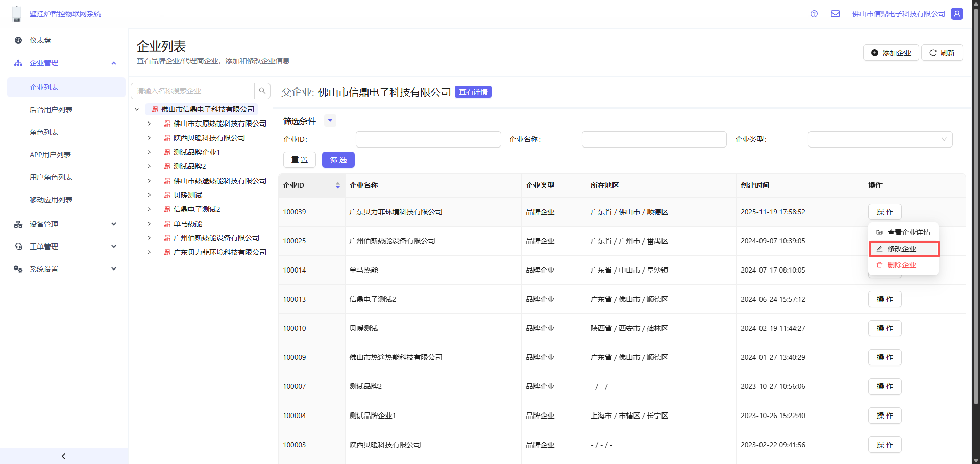Click the sidebar collapse arrow at bottom
Viewport: 980px width, 464px height.
tap(64, 456)
